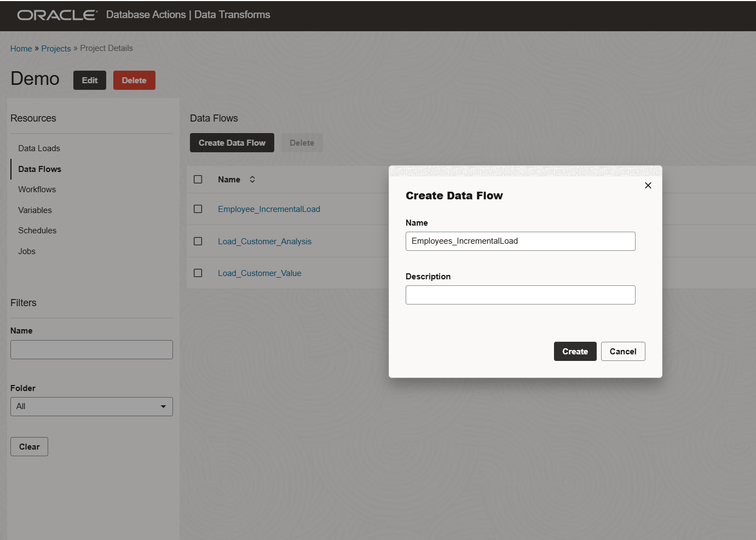The height and width of the screenshot is (540, 756).
Task: Select the Load_Customer_Analysis row checkbox
Action: pyautogui.click(x=198, y=242)
